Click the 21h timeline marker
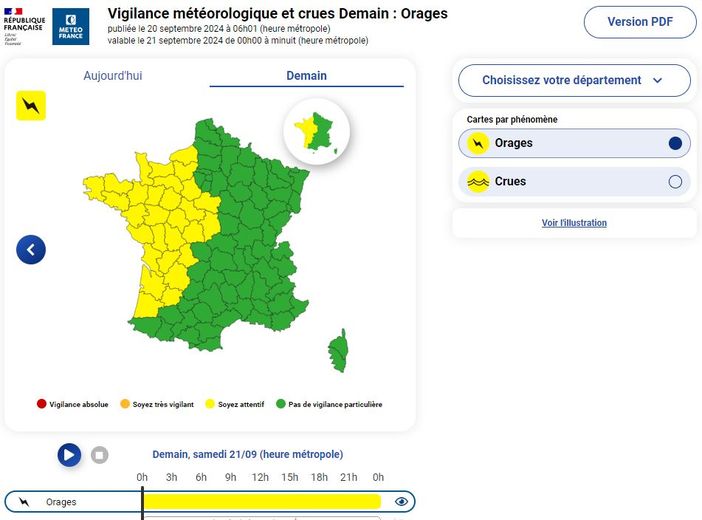 point(349,477)
